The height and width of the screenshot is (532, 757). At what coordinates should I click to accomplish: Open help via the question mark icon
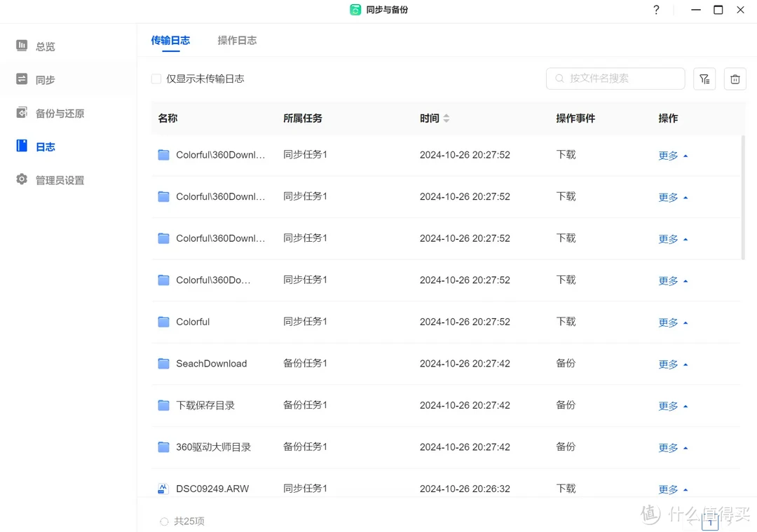[x=656, y=10]
